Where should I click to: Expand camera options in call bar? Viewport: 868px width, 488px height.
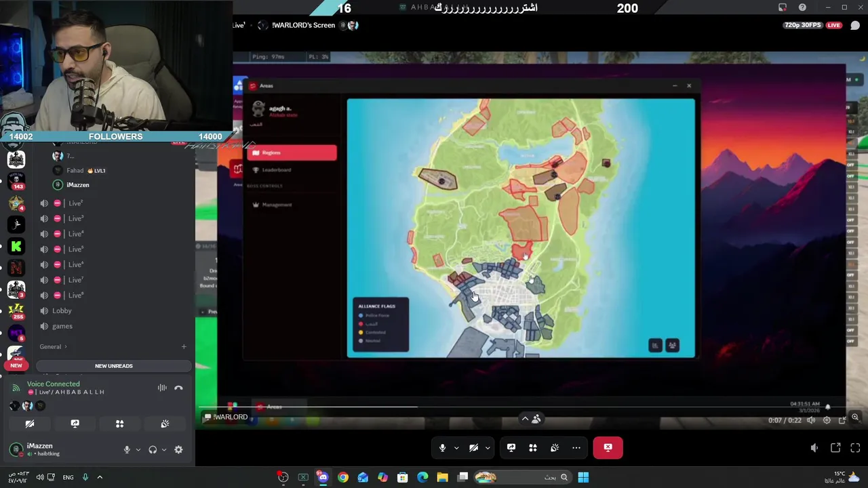(x=487, y=447)
